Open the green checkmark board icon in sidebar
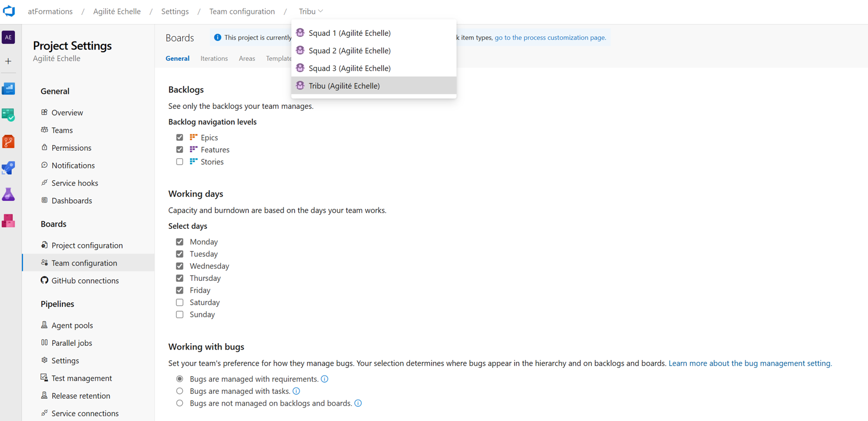The image size is (868, 421). 9,115
